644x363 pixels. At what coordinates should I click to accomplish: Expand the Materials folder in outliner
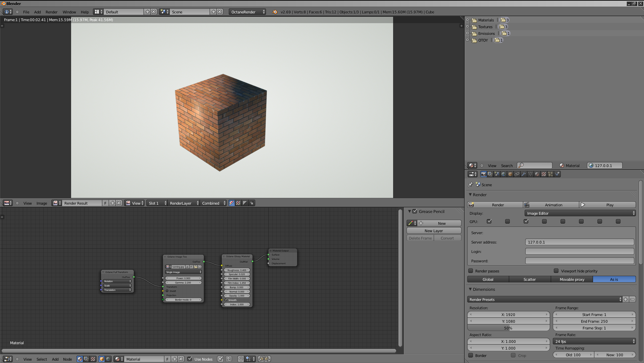[x=467, y=20]
